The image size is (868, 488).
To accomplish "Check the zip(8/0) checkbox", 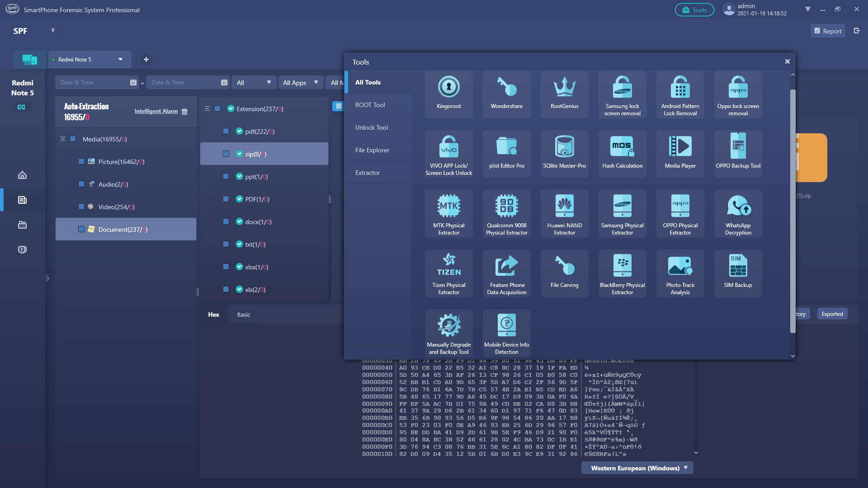I will 226,154.
